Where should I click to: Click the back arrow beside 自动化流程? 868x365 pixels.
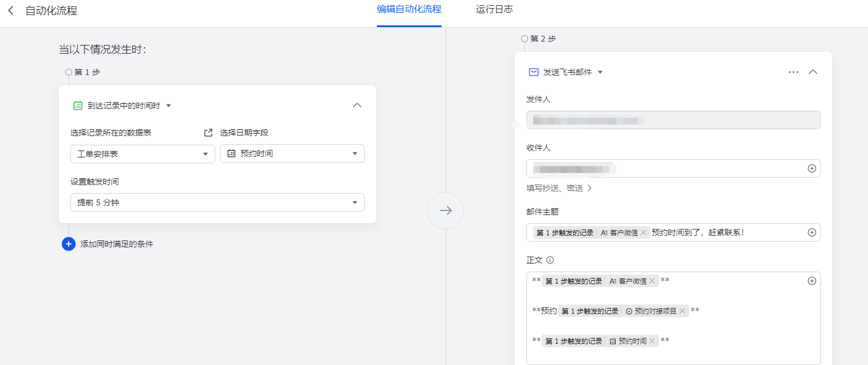pos(10,11)
